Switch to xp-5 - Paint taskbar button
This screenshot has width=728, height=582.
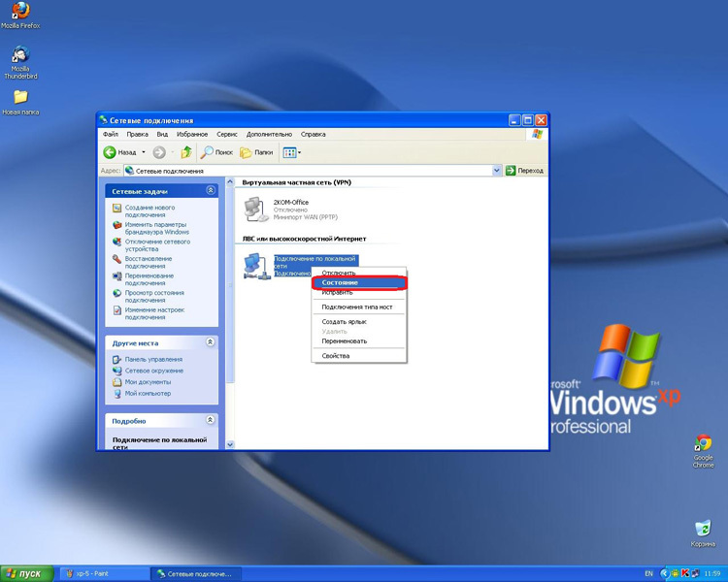[x=105, y=573]
